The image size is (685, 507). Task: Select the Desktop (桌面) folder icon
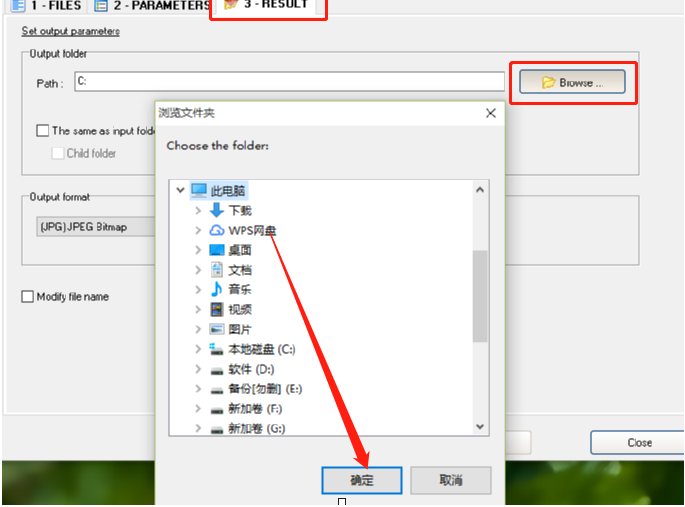click(217, 250)
